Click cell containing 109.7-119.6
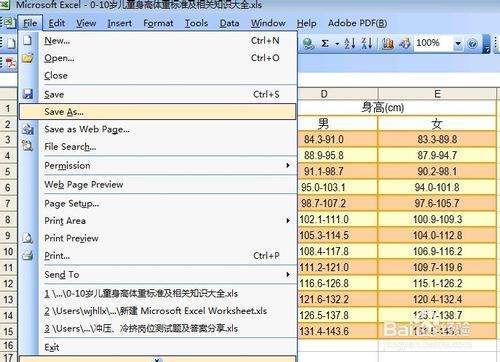Image resolution: width=500 pixels, height=362 pixels. click(x=437, y=267)
